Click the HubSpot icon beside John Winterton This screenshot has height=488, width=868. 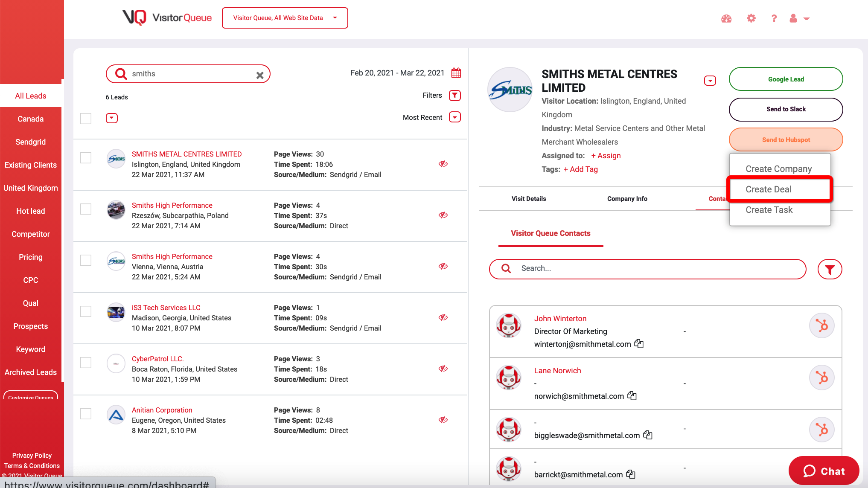(x=821, y=325)
